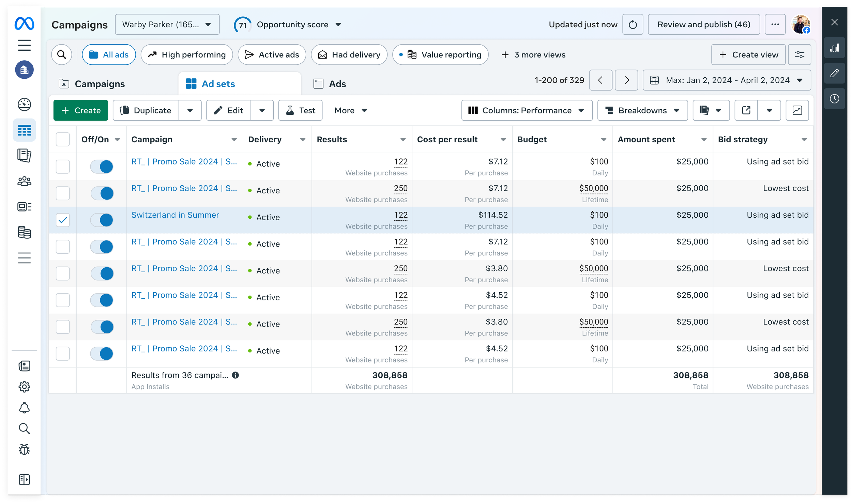852x504 pixels.
Task: Select the High performing view
Action: click(187, 54)
